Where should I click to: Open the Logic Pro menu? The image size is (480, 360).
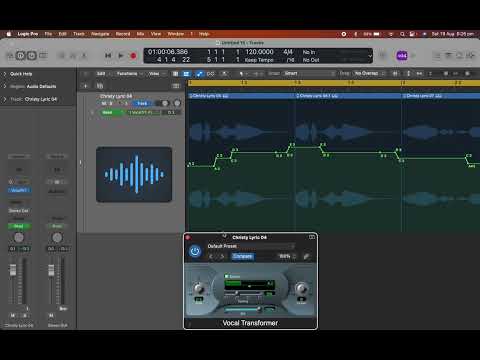(x=28, y=34)
